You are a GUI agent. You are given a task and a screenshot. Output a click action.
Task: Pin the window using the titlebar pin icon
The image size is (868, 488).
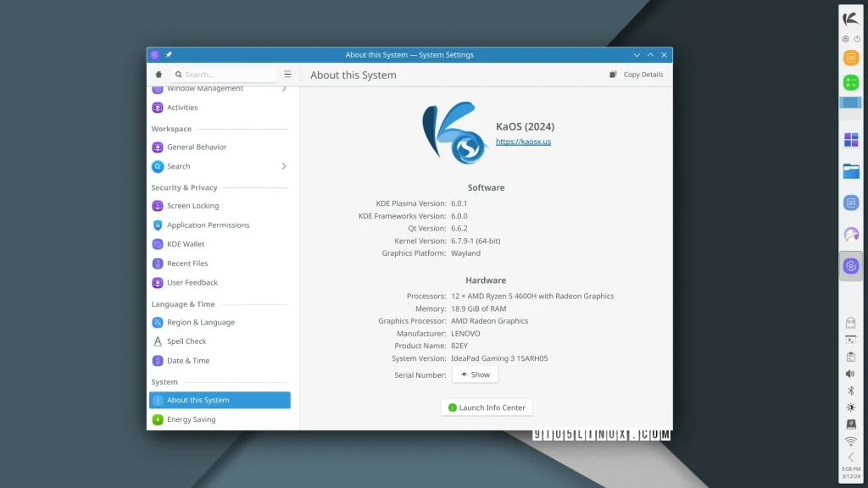click(169, 55)
